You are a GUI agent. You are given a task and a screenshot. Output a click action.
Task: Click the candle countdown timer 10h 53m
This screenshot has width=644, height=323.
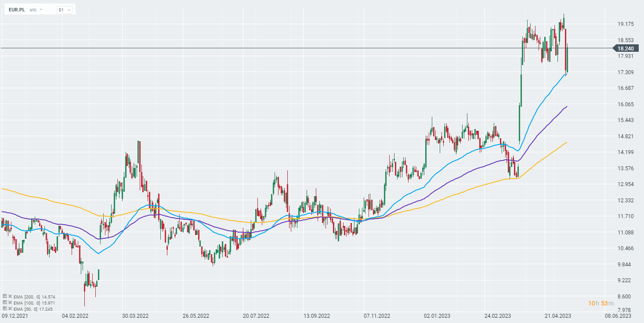(x=601, y=303)
